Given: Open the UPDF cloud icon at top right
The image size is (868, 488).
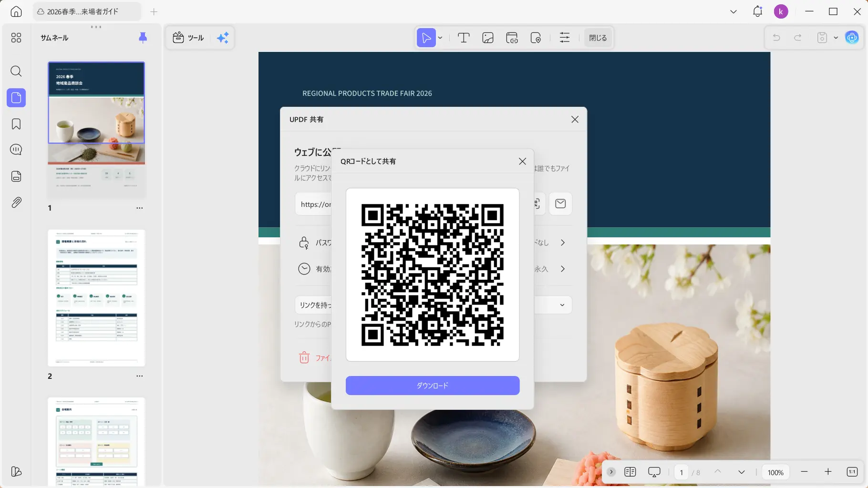Looking at the screenshot, I should [x=852, y=37].
